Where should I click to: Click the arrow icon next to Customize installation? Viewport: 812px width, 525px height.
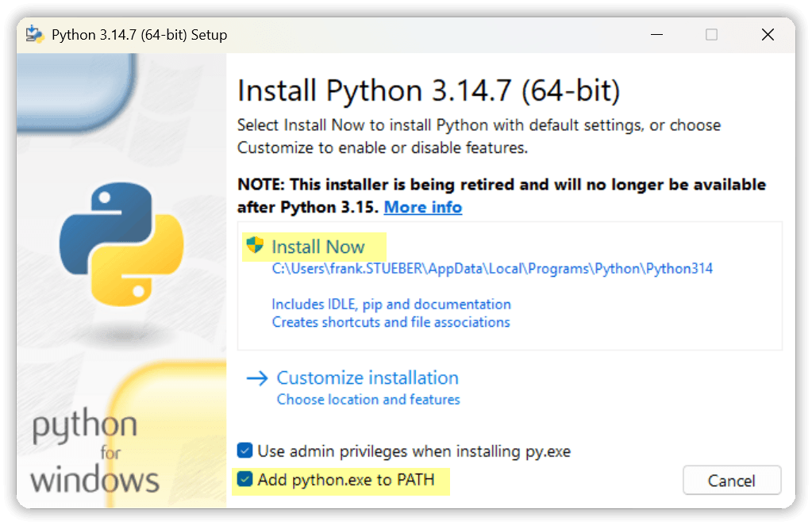click(257, 378)
